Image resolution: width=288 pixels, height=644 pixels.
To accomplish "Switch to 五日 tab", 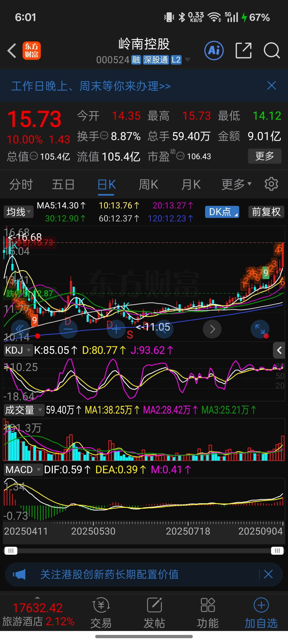I will (x=63, y=184).
